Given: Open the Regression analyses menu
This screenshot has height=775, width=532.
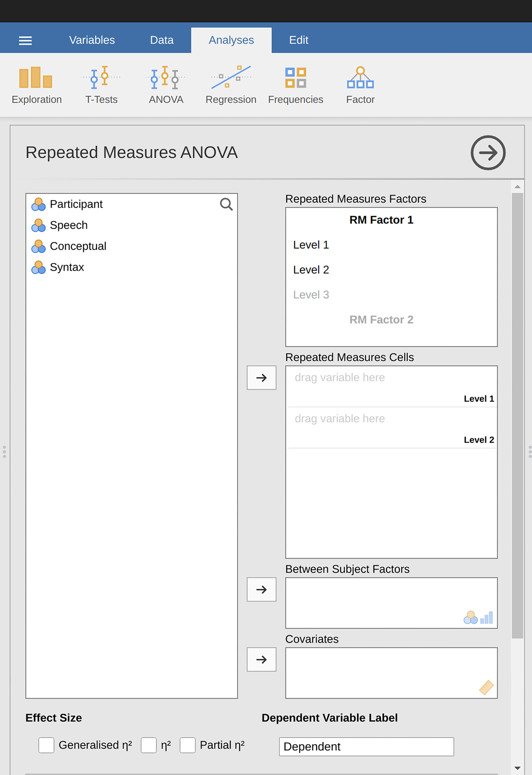Looking at the screenshot, I should [231, 85].
